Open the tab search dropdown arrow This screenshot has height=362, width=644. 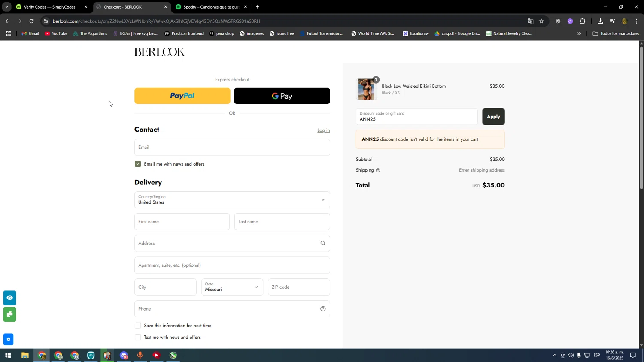tap(6, 7)
